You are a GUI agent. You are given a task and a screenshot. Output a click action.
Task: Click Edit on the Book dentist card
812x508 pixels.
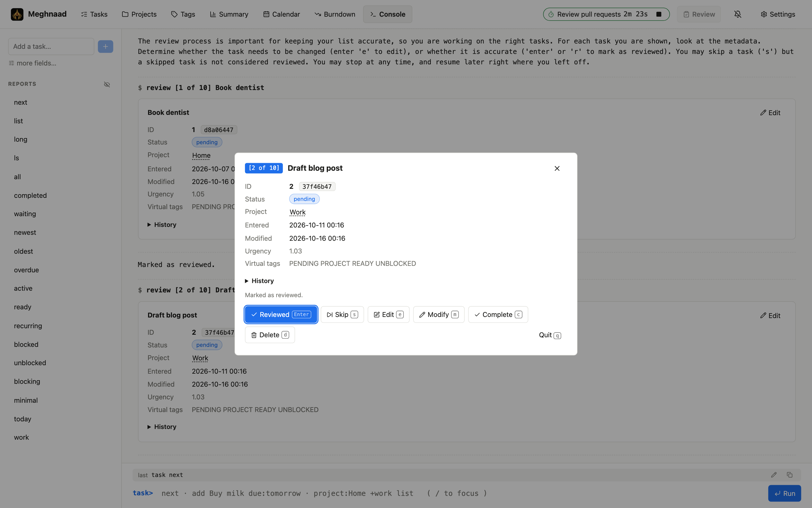[770, 113]
